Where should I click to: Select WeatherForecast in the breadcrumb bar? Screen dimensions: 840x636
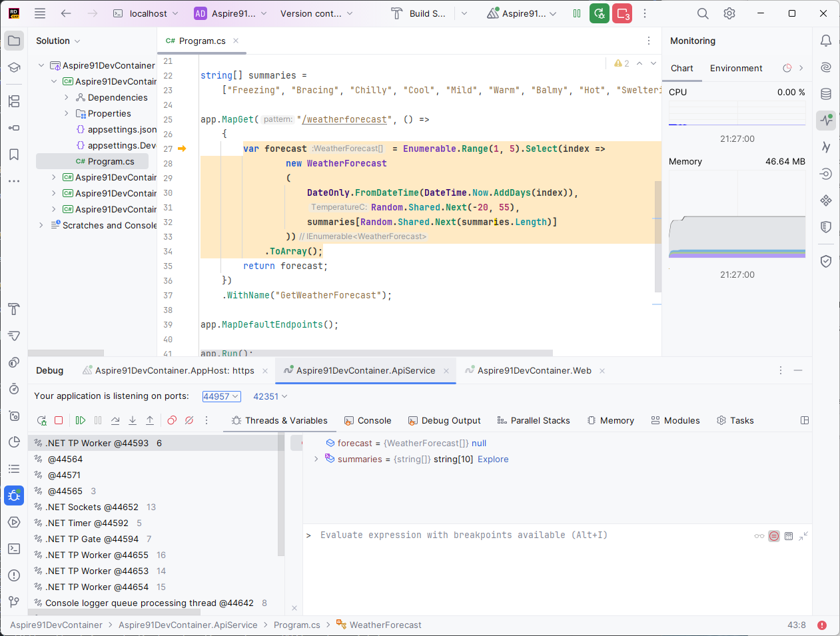point(385,625)
